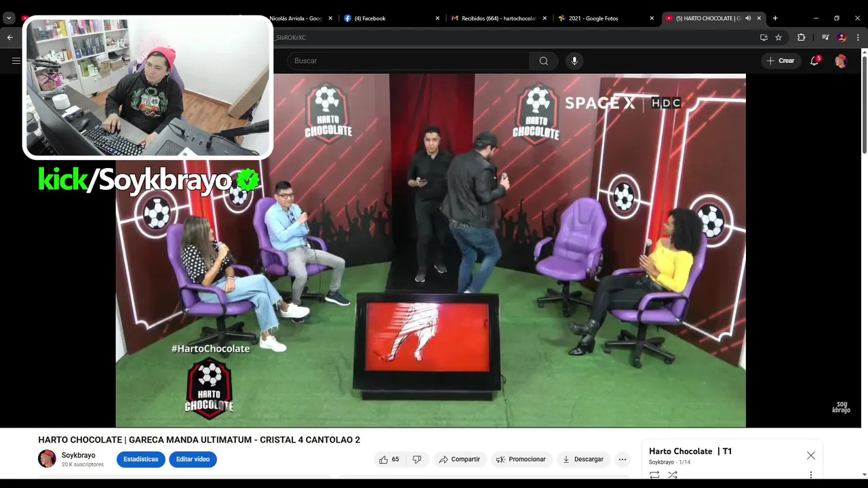Open the Crear create menu

click(781, 61)
